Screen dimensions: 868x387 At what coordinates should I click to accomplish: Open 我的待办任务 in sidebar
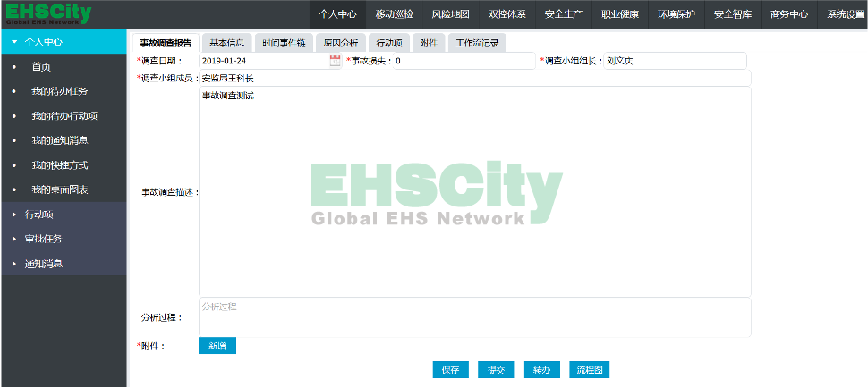pyautogui.click(x=60, y=91)
